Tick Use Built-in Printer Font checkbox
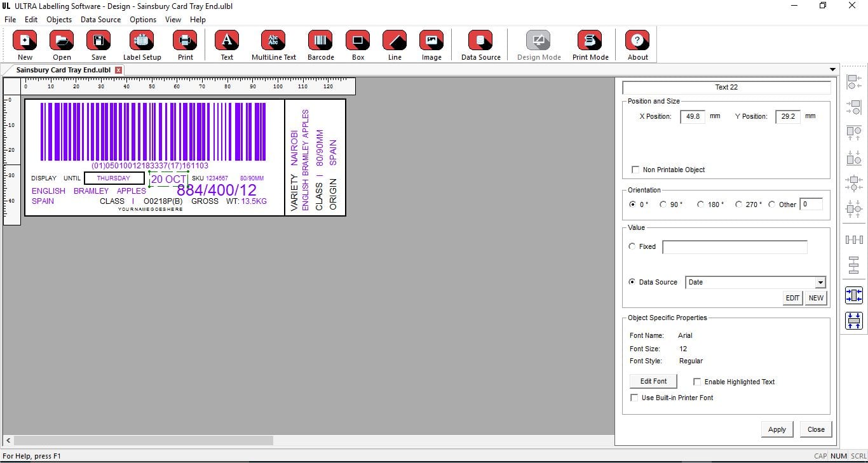The image size is (868, 463). 634,398
